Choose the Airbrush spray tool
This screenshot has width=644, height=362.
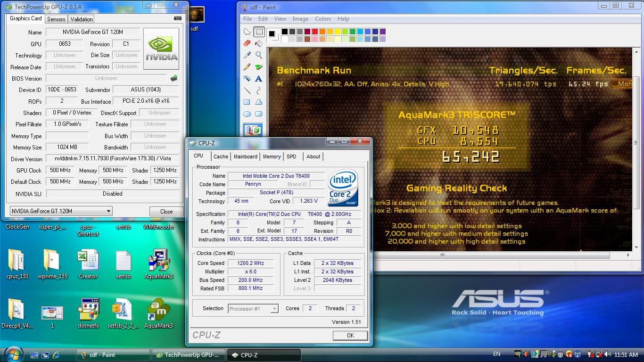247,79
